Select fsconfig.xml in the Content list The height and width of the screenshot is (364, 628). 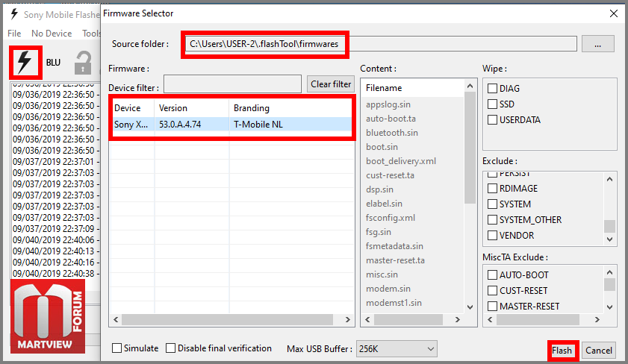[390, 218]
